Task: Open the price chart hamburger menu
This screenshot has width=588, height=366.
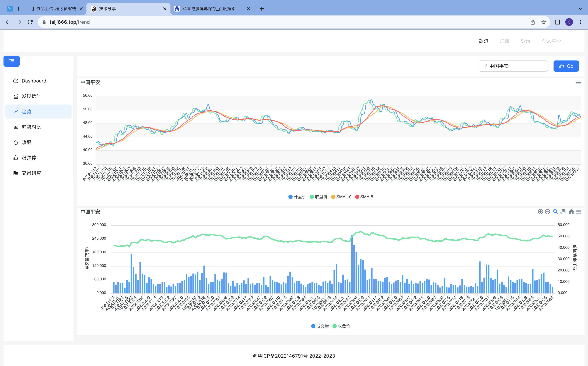Action: [x=578, y=82]
